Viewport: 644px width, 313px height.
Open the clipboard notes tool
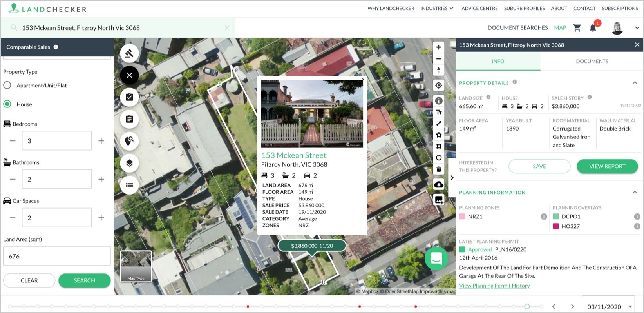(129, 119)
